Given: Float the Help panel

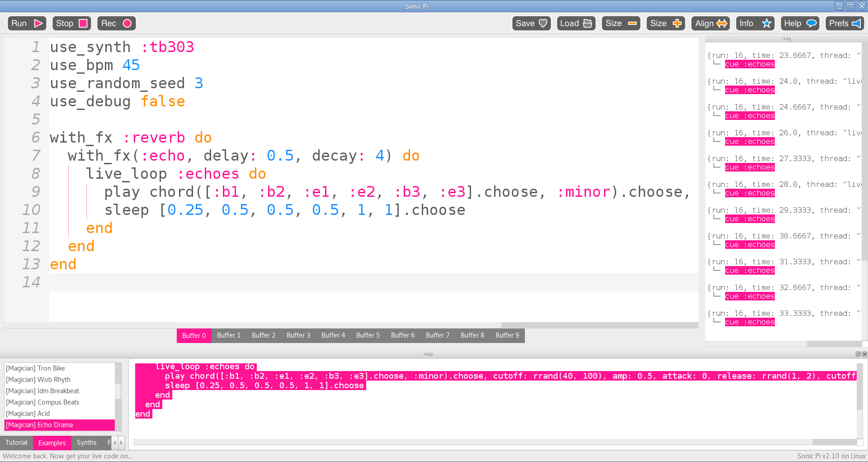Looking at the screenshot, I should click(x=858, y=354).
